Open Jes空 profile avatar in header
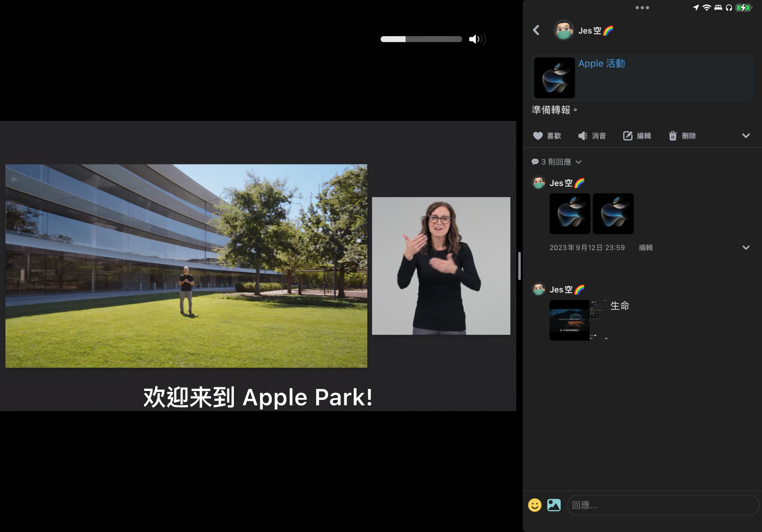 (x=564, y=30)
